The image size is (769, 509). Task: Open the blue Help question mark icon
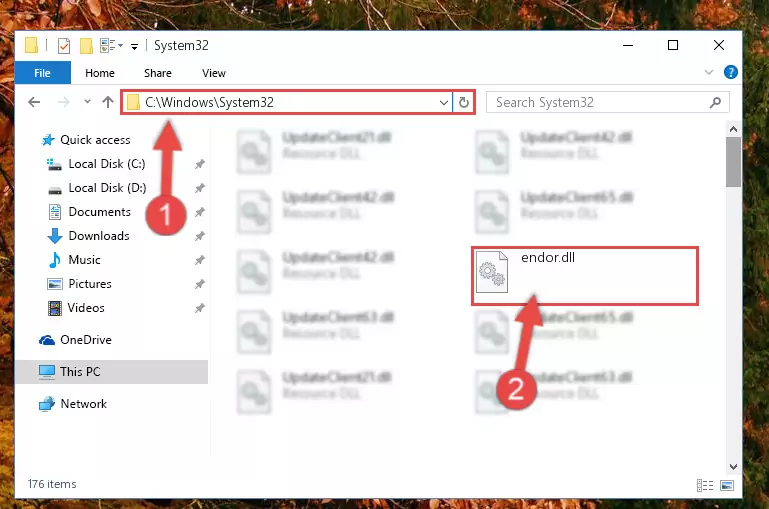tap(731, 73)
